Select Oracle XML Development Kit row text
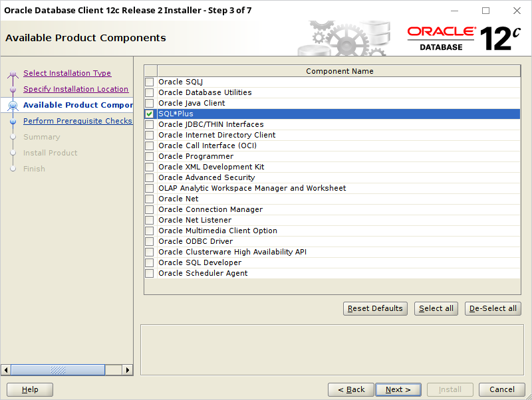Viewport: 532px width, 400px height. [x=211, y=167]
